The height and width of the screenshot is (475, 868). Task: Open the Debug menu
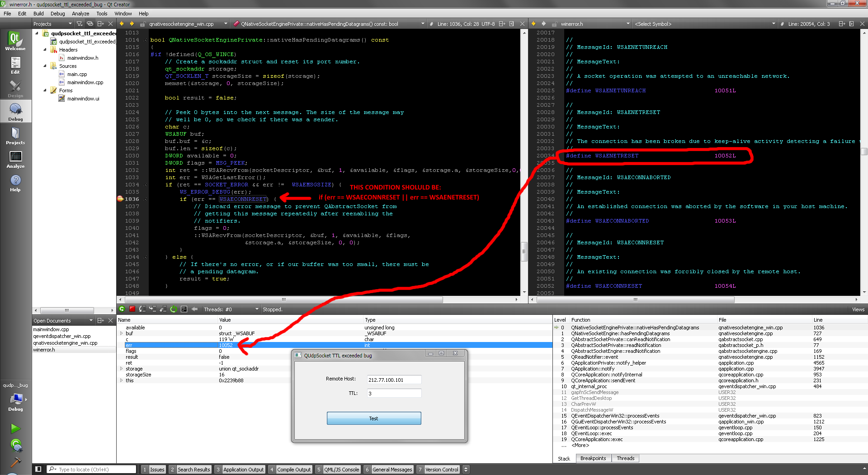click(x=57, y=14)
